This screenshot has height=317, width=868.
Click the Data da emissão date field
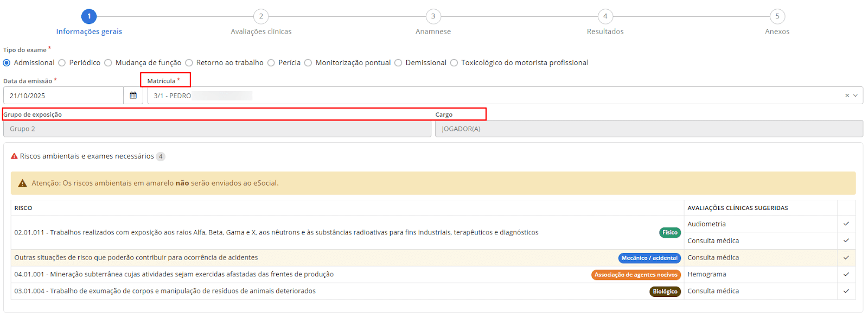pyautogui.click(x=63, y=96)
